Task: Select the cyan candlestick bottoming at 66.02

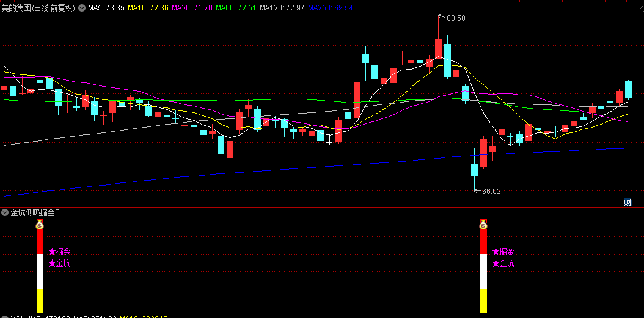Action: pyautogui.click(x=474, y=170)
